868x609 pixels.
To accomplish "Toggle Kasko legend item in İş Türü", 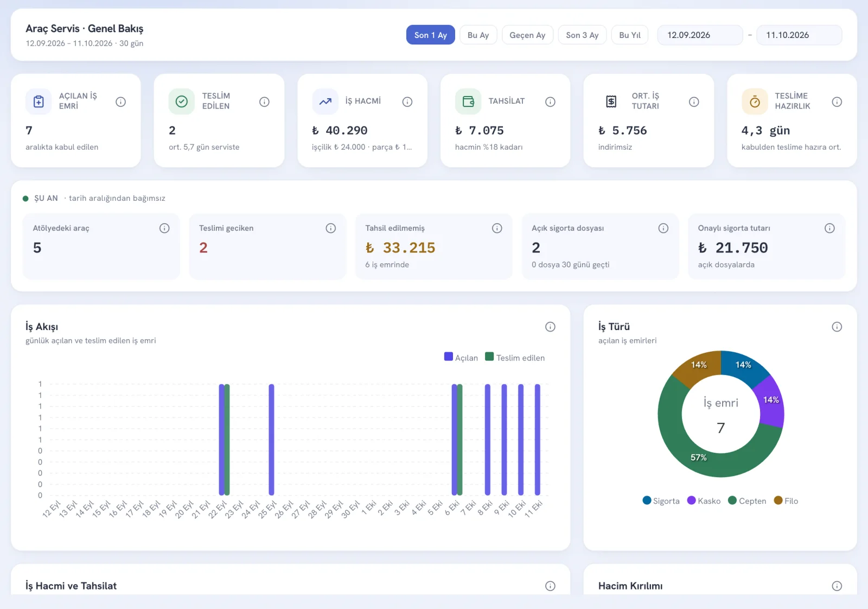I will pos(704,500).
